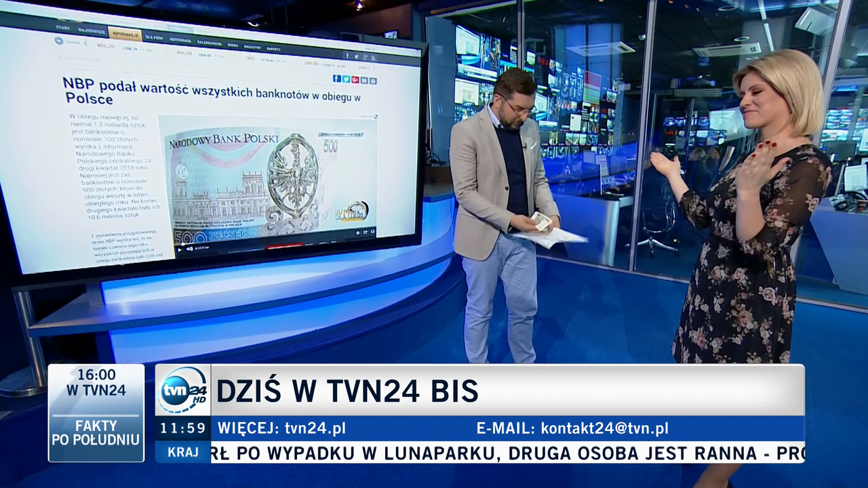
Task: Share the article via Twitter icon
Action: point(347,78)
